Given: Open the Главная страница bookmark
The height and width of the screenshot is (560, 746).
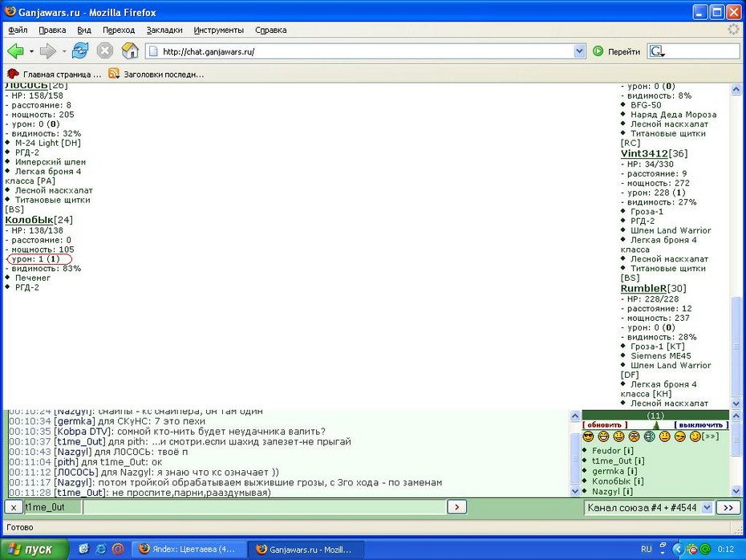Looking at the screenshot, I should 55,75.
